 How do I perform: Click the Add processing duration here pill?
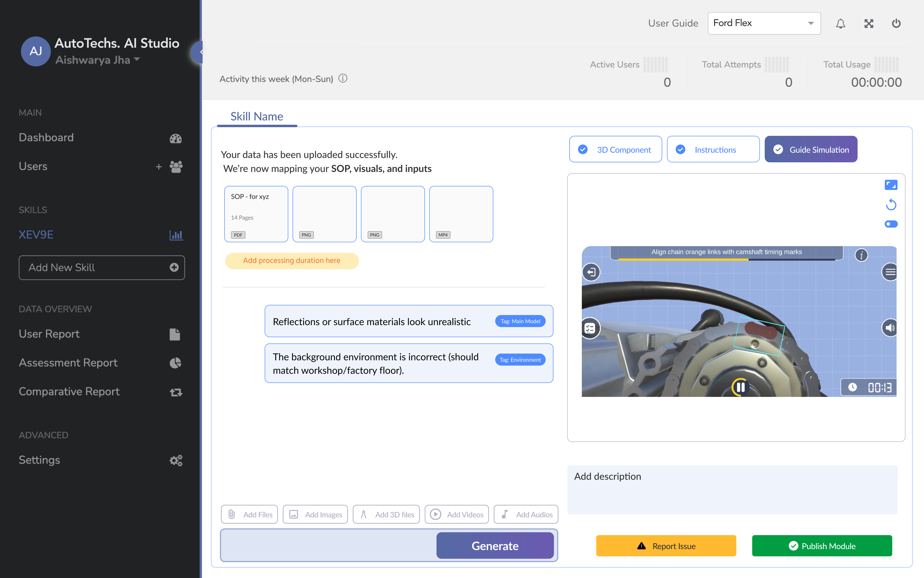point(292,261)
